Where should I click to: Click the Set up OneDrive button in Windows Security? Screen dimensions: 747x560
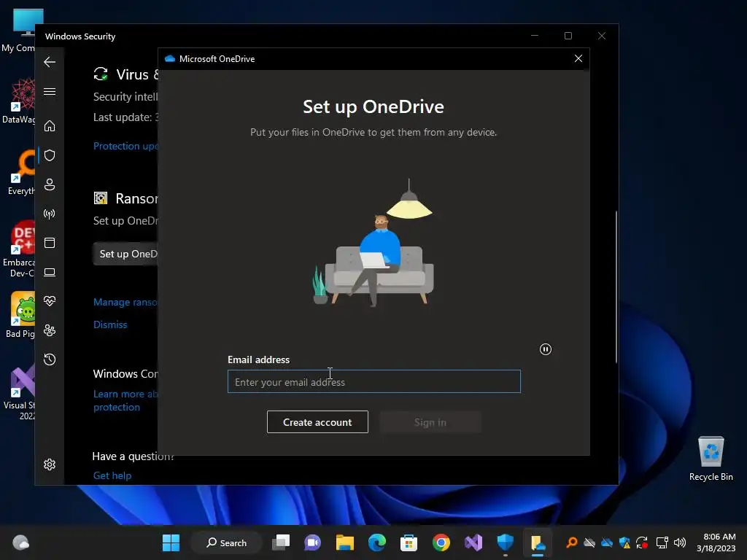click(125, 254)
